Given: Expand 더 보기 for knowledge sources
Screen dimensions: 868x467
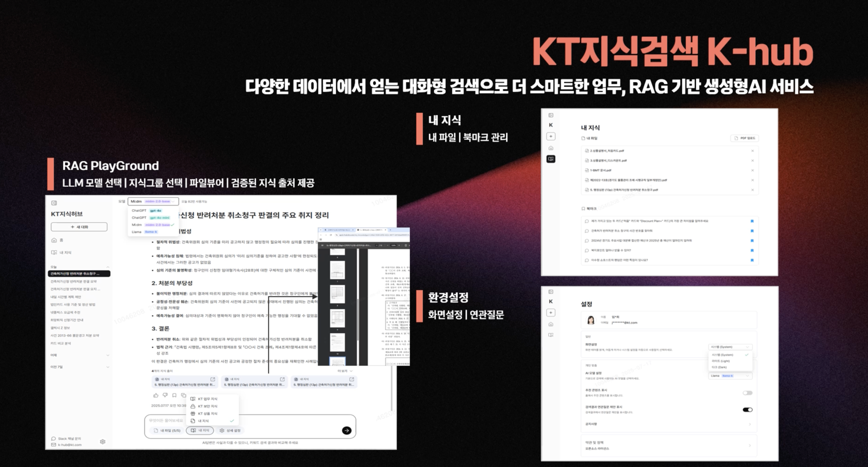Looking at the screenshot, I should click(x=345, y=371).
